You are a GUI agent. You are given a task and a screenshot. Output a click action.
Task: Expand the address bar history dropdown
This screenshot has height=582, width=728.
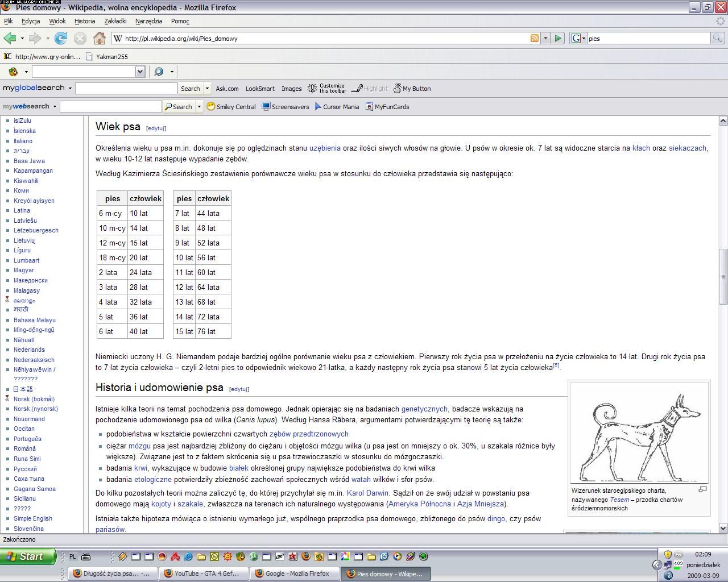tap(545, 38)
